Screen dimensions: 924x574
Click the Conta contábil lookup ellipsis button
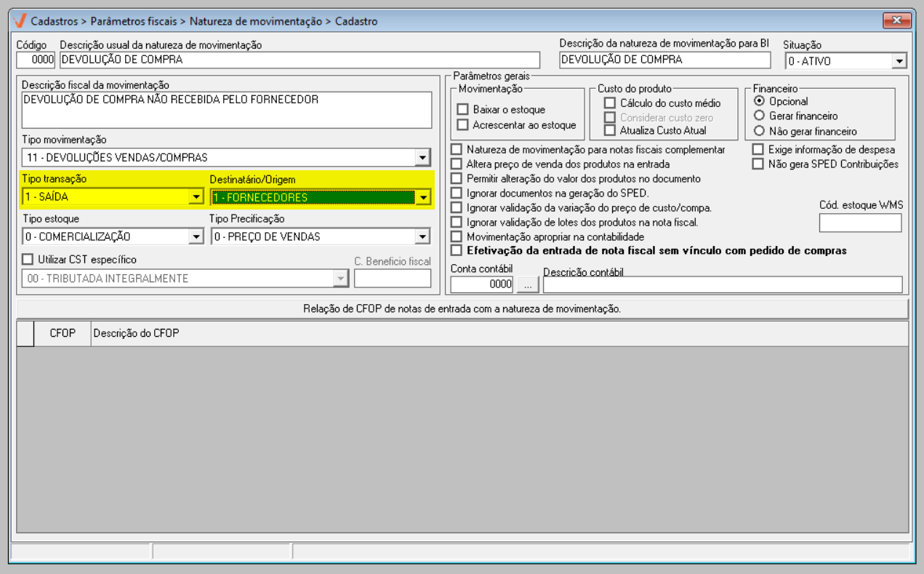pos(527,284)
